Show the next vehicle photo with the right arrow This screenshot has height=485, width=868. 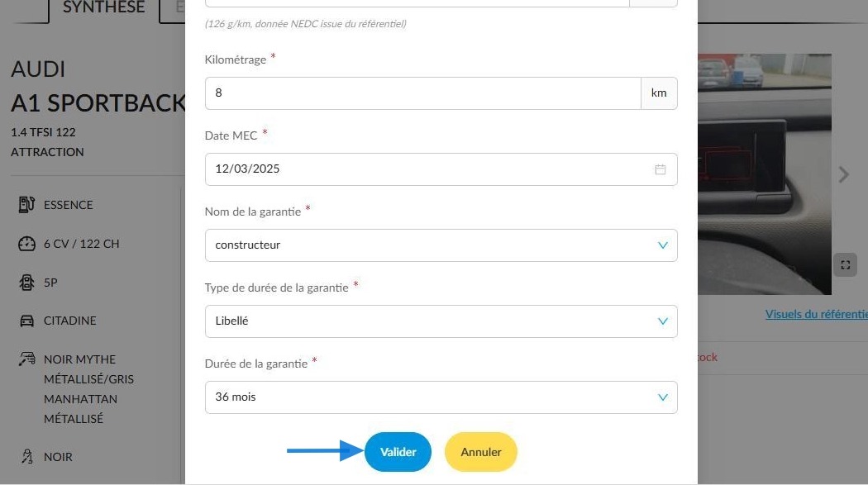click(843, 175)
